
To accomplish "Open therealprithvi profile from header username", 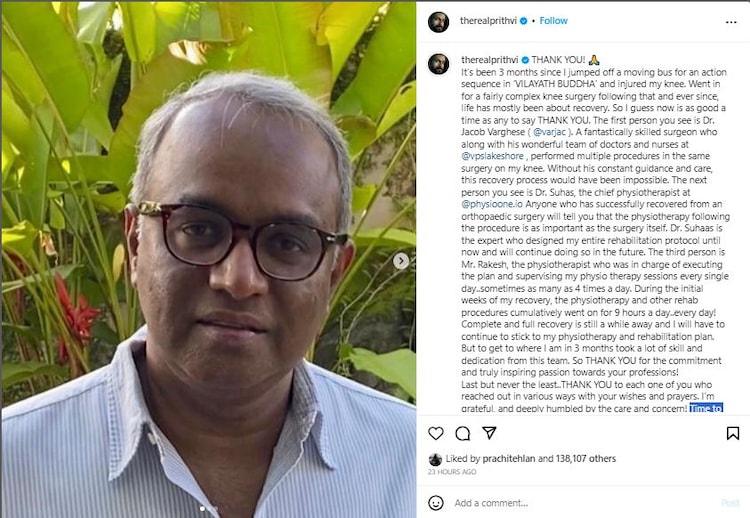I will pos(488,21).
